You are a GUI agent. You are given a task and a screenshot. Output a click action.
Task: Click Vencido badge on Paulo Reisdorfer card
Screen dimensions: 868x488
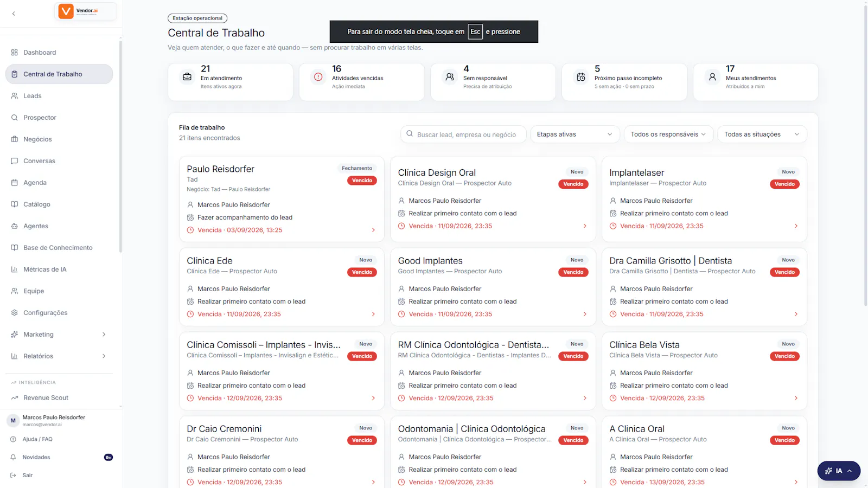[362, 181]
